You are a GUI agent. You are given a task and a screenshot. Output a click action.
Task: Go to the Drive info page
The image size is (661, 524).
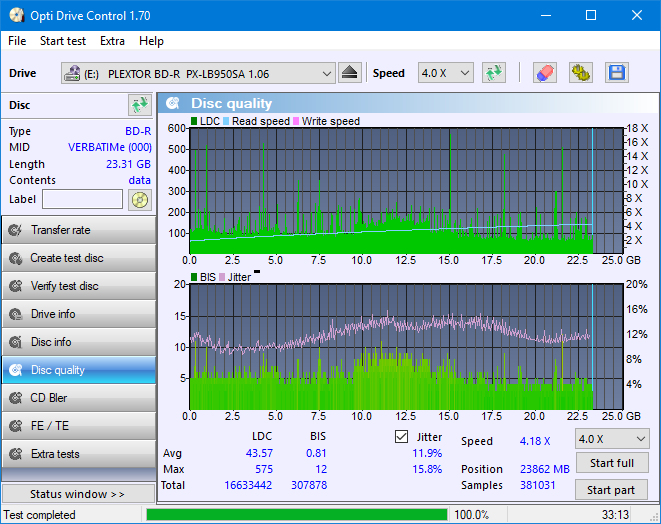(x=79, y=314)
